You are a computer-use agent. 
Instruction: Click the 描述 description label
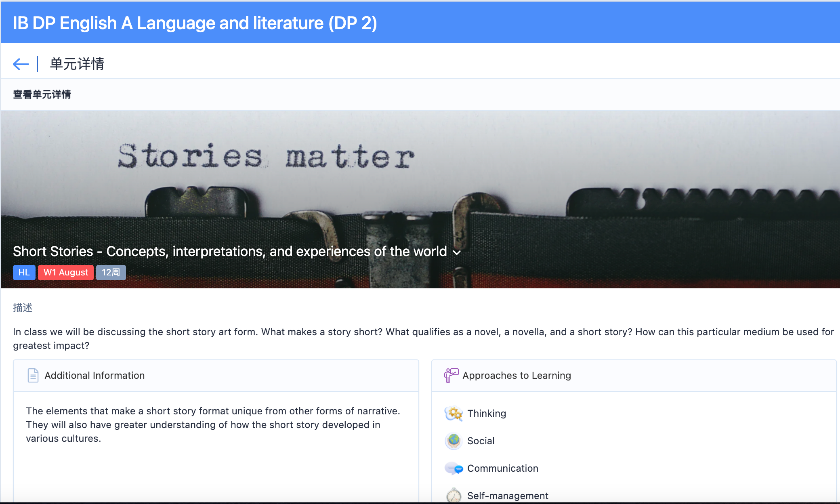tap(23, 308)
